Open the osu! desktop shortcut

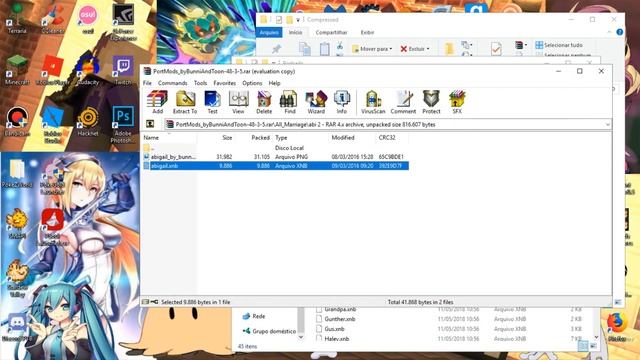click(x=88, y=20)
